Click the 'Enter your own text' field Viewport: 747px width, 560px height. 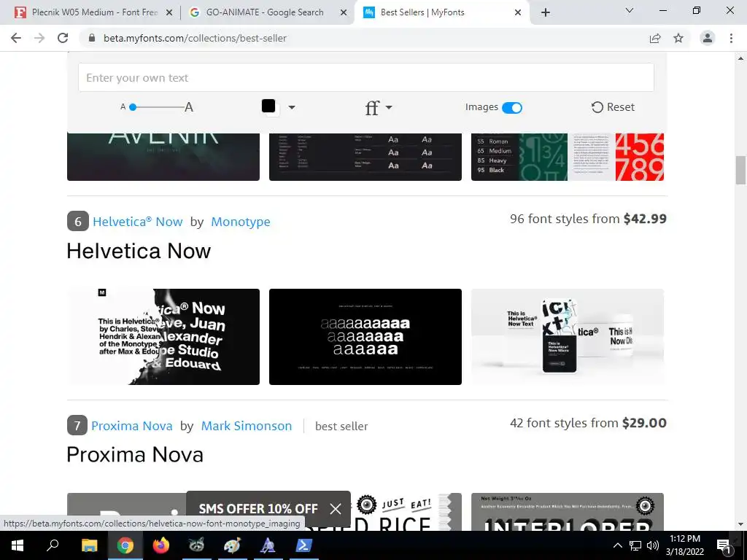366,77
